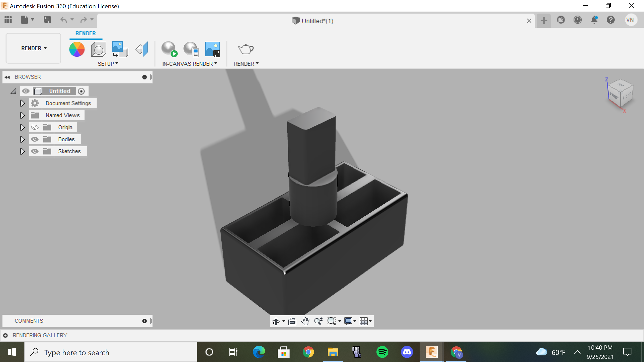Screen dimensions: 644x362
Task: Open the Data Panel grid icon
Action: [8, 20]
